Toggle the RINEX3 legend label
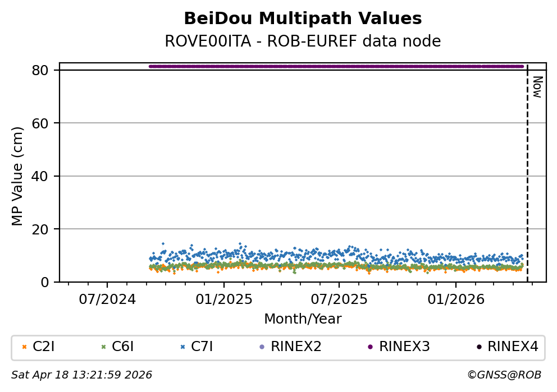This screenshot has height=392, width=557. (x=404, y=347)
